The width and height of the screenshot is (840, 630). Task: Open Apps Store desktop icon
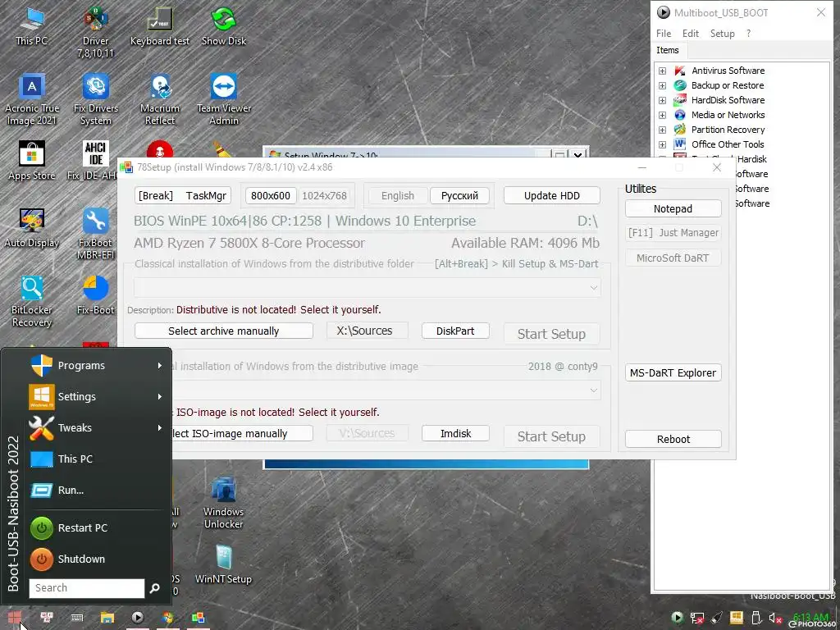(x=32, y=161)
